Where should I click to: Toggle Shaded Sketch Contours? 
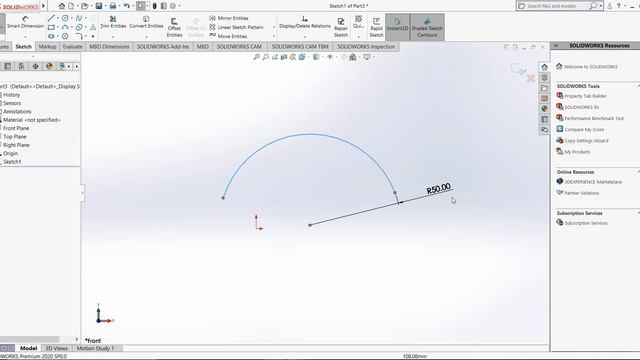pos(427,27)
